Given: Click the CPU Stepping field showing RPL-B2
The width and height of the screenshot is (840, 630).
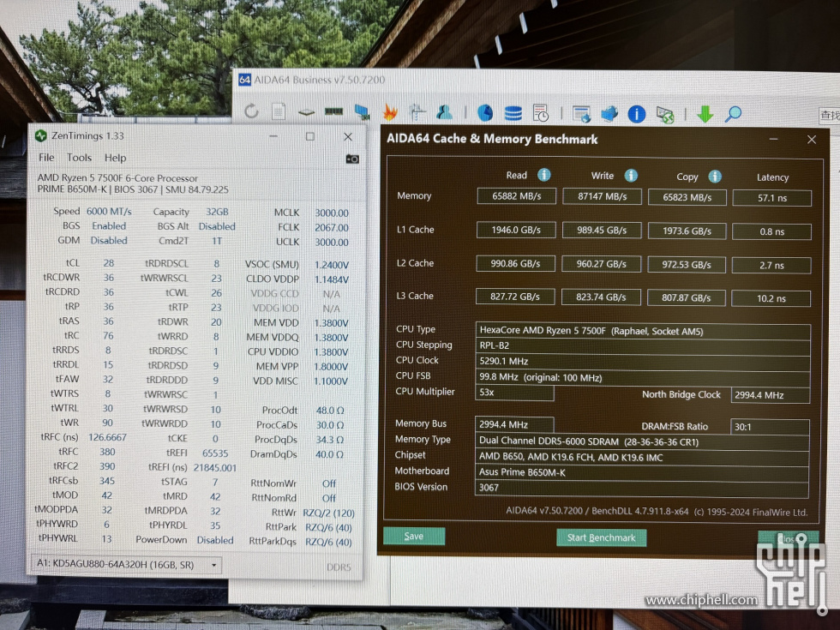Looking at the screenshot, I should pos(643,346).
